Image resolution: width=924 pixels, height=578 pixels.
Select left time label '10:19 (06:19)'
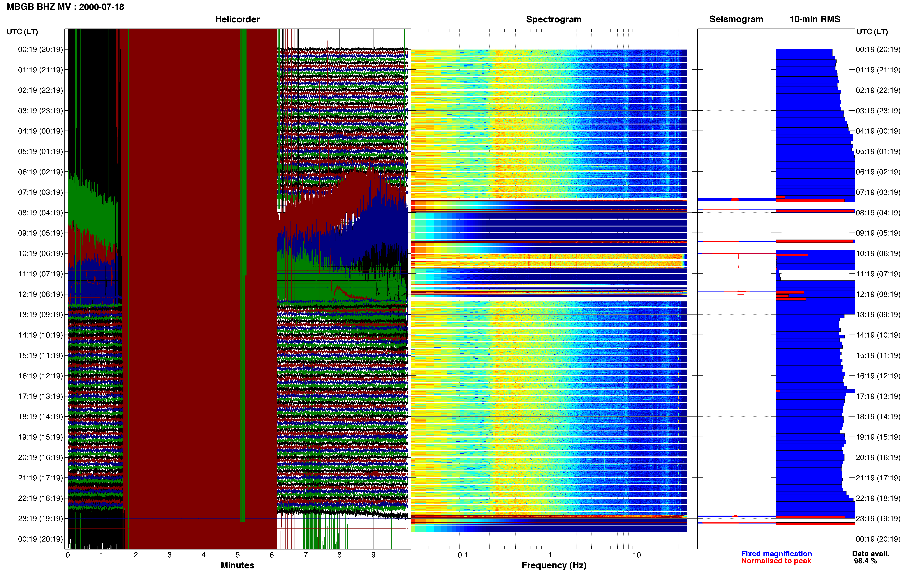(x=41, y=253)
